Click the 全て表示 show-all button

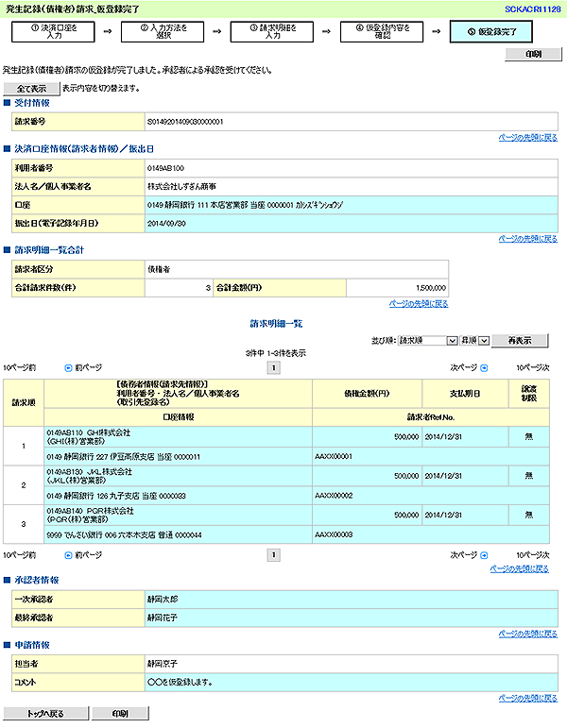tap(31, 88)
